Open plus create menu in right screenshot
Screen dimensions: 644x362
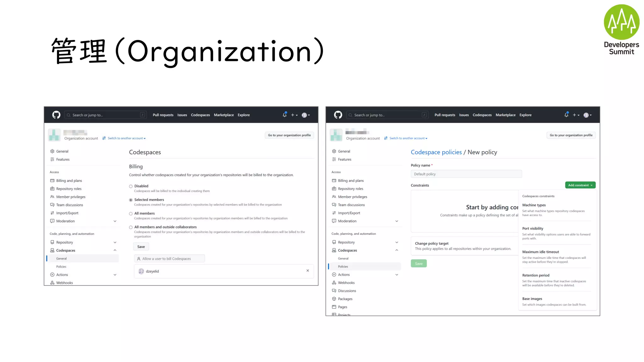[576, 115]
